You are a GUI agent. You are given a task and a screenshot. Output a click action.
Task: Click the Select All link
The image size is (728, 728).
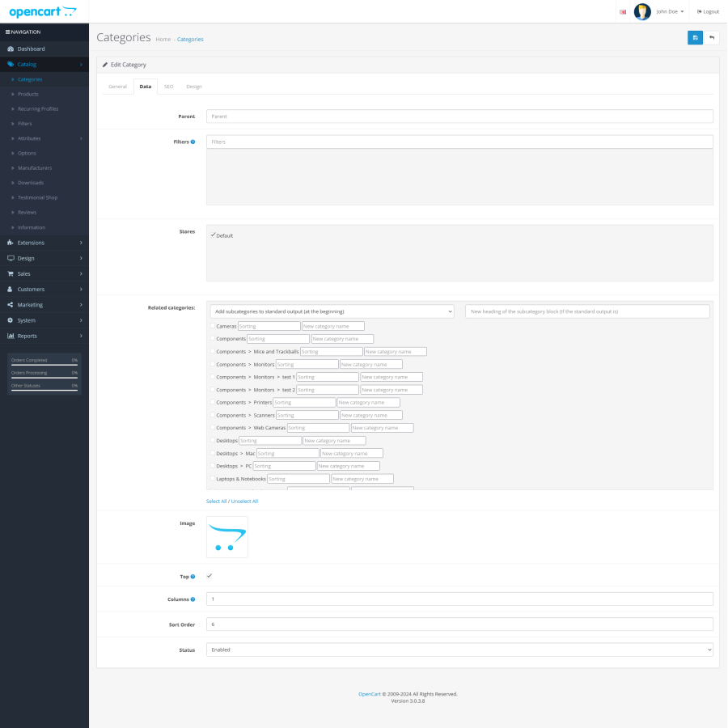click(216, 502)
